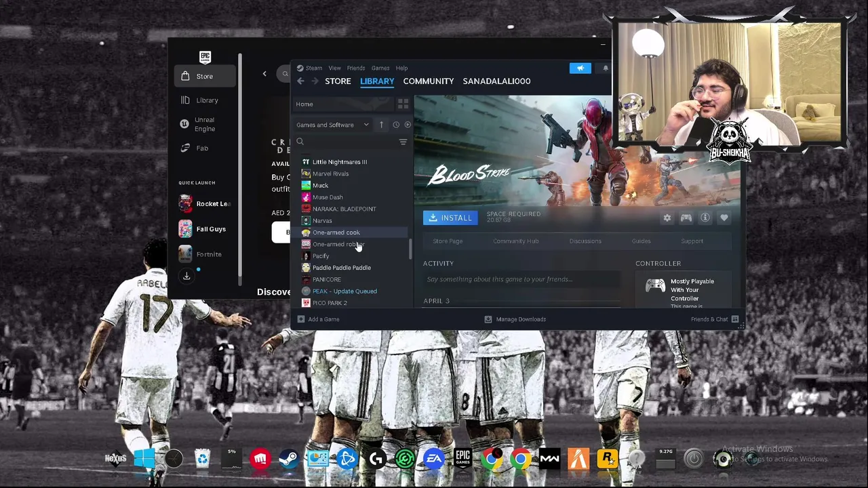Click the activity comment input field

(x=521, y=279)
